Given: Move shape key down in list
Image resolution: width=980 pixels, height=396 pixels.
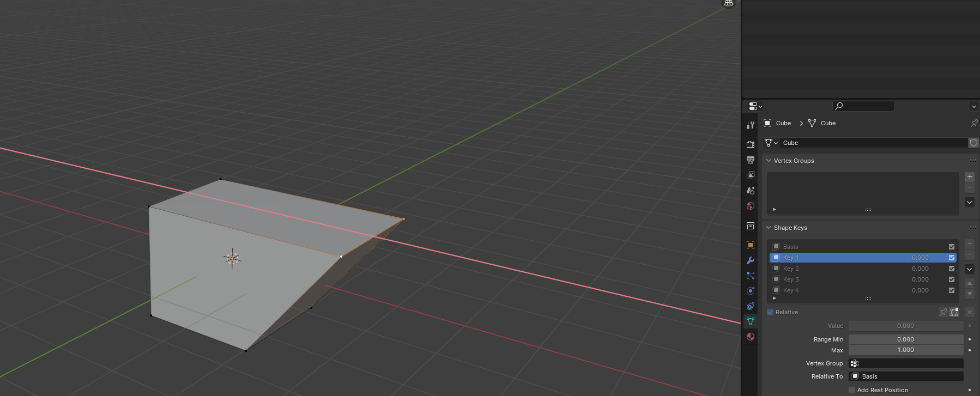Looking at the screenshot, I should tap(970, 294).
